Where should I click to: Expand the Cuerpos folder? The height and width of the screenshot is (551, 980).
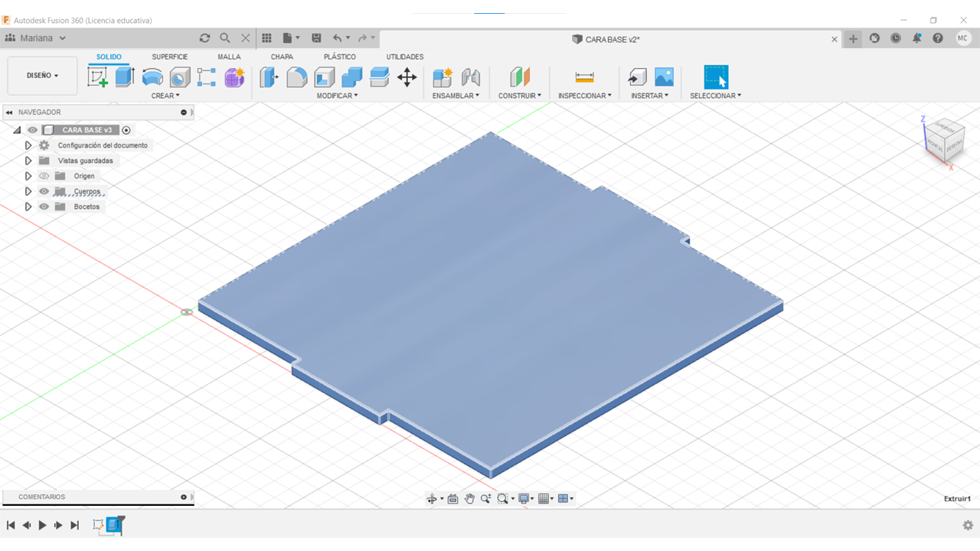28,191
